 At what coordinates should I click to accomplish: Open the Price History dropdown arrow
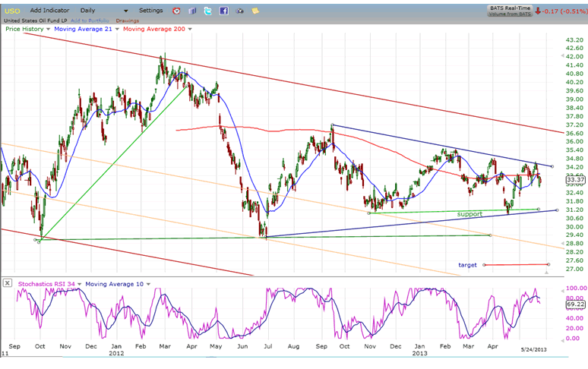click(49, 29)
